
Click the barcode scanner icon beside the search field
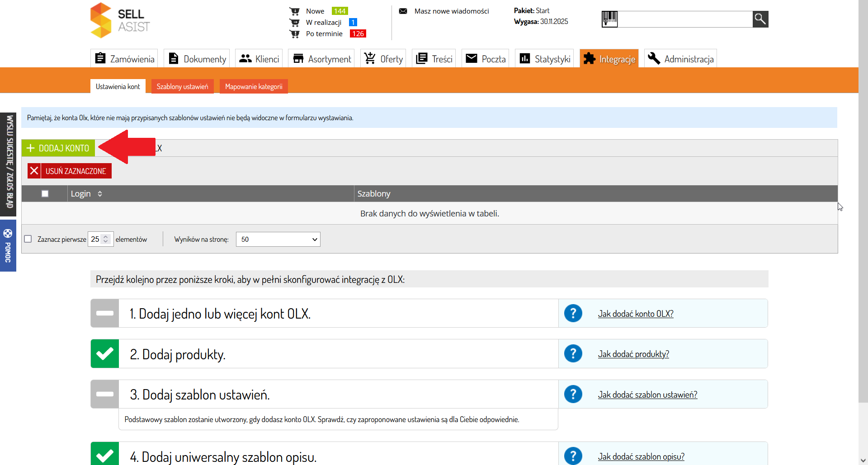pyautogui.click(x=609, y=19)
